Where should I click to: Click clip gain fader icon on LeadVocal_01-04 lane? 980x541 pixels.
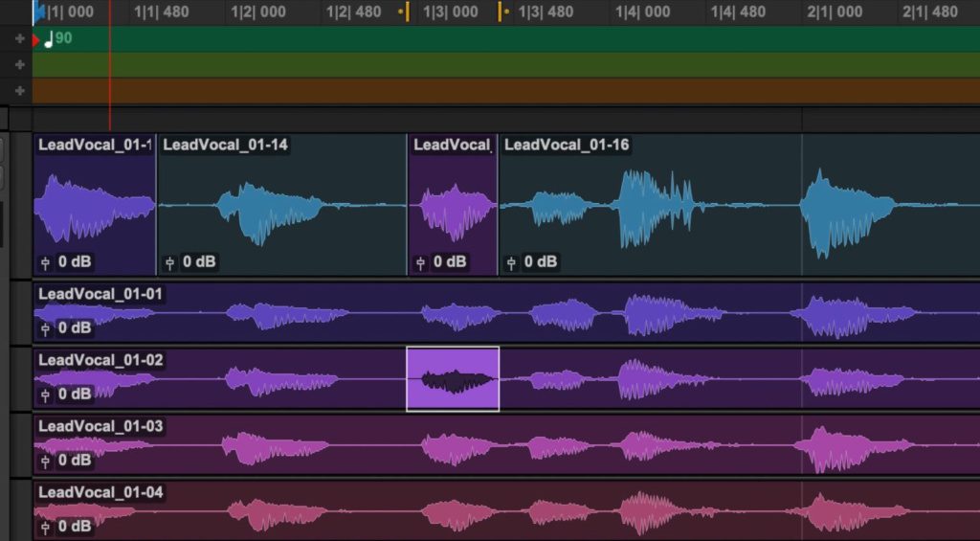point(45,528)
